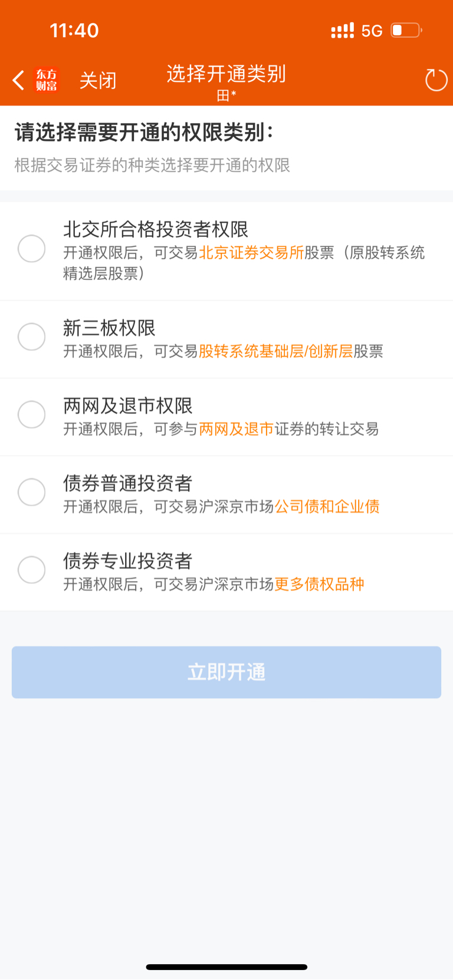The width and height of the screenshot is (453, 980).
Task: Choose 债券专业投资者 radio option
Action: tap(32, 570)
